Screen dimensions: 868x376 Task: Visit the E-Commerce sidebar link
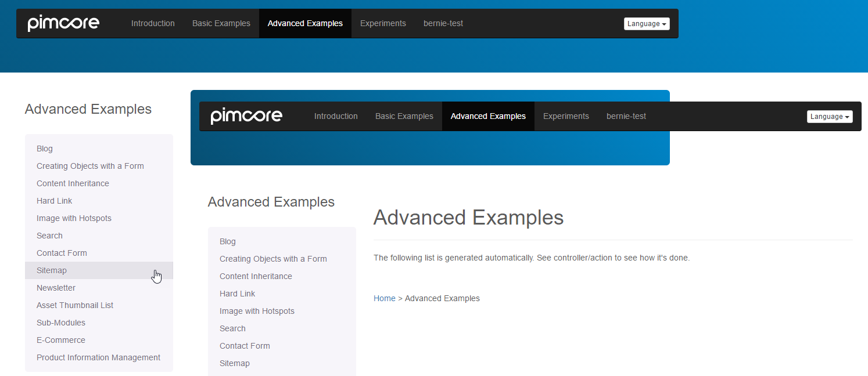click(61, 340)
